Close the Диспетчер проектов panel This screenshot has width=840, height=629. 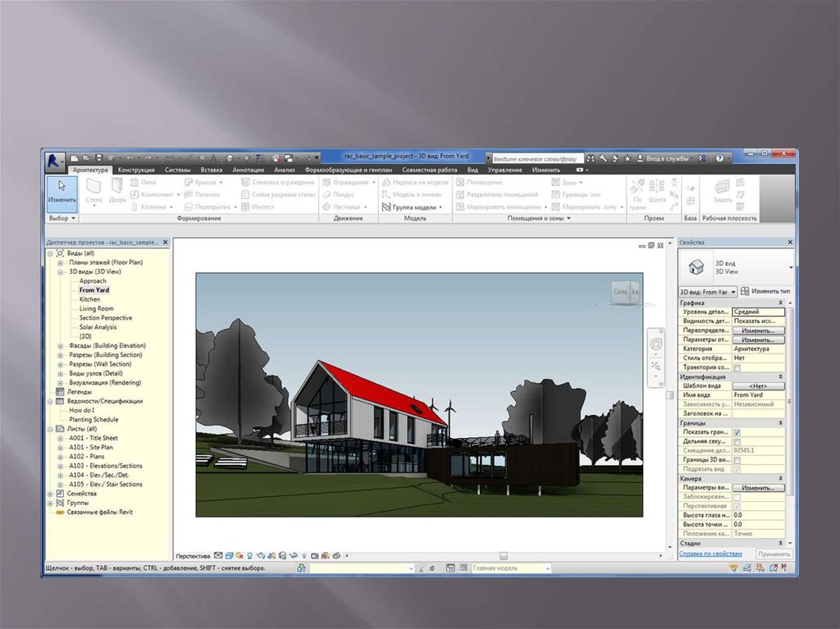tap(165, 243)
